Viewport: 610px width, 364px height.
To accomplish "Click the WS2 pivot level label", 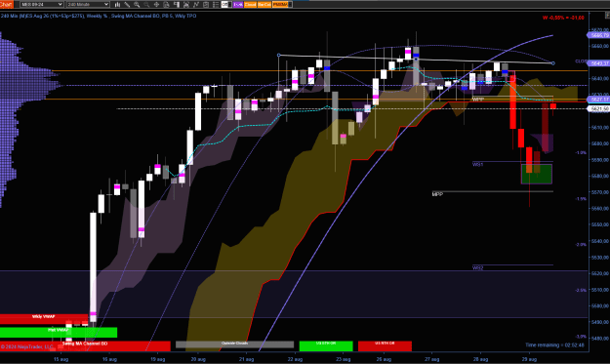I will click(x=477, y=267).
